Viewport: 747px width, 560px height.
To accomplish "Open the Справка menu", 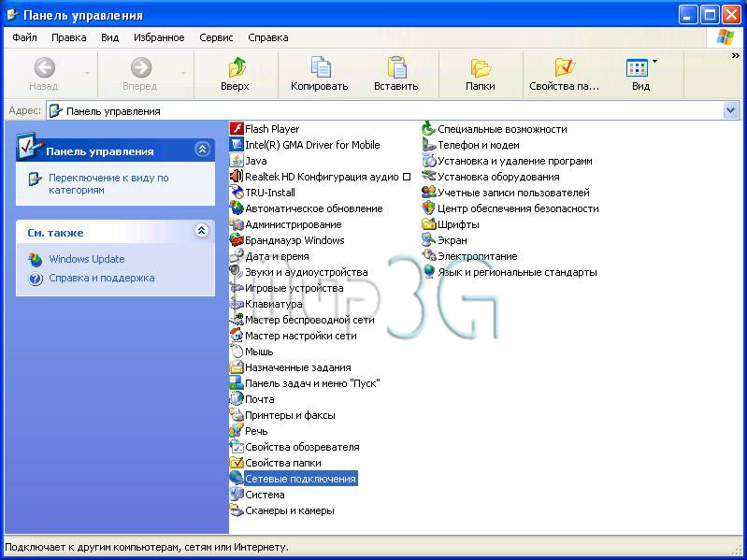I will (x=268, y=37).
